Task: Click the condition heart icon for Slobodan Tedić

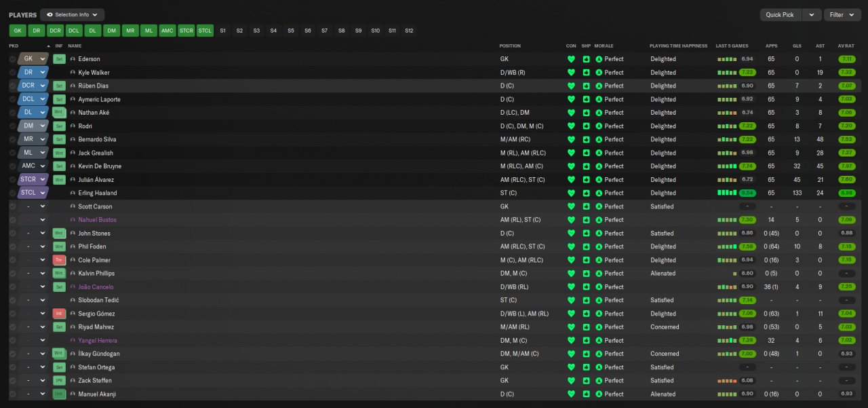Action: point(571,300)
